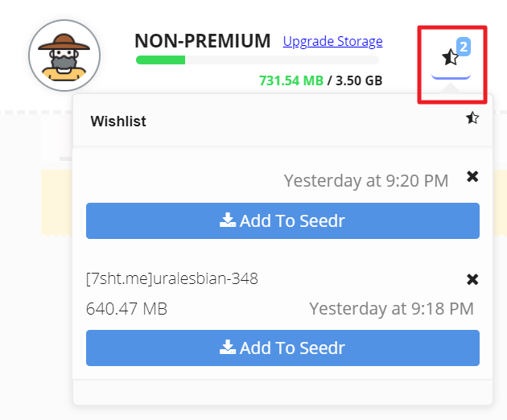Click the 3.50 GB total storage text
The width and height of the screenshot is (507, 420).
pos(357,80)
